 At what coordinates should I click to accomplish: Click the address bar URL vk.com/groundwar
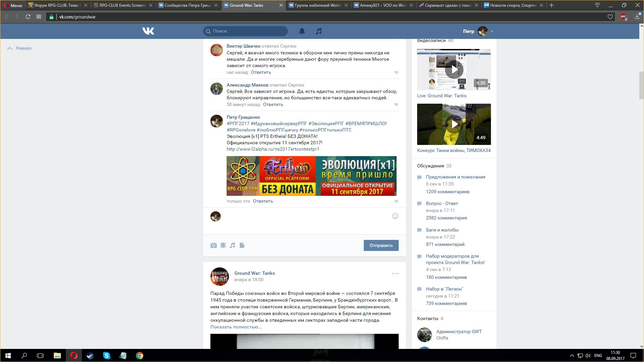point(78,17)
